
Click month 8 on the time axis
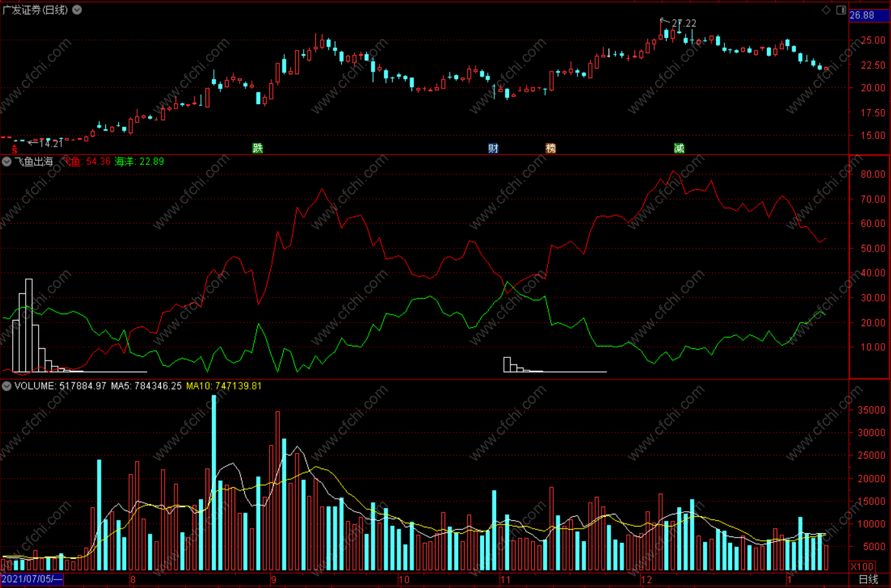[133, 580]
